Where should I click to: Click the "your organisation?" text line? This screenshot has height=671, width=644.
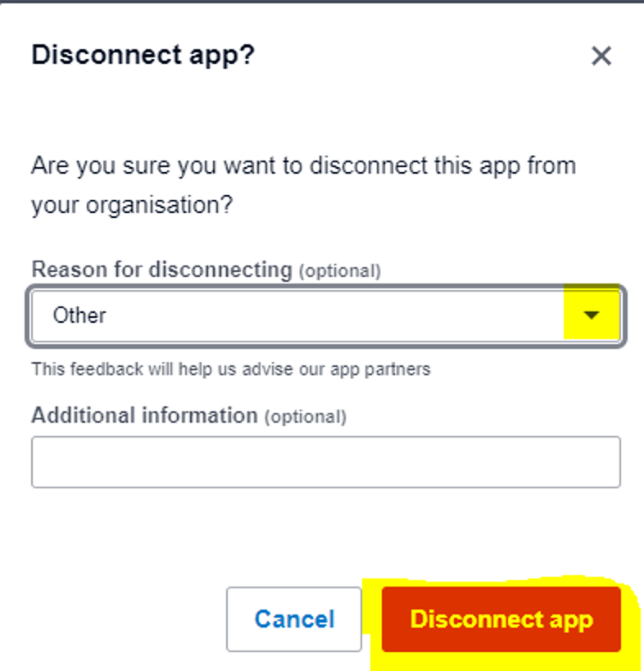pos(131,205)
